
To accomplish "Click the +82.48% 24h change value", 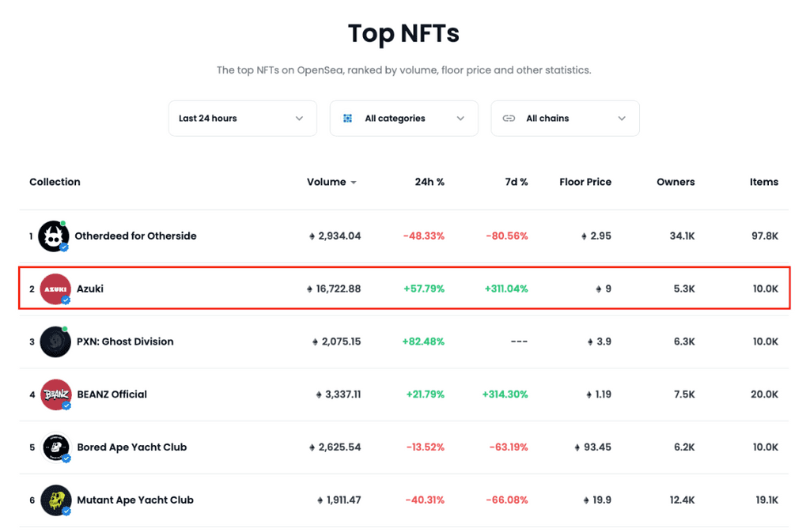I will (423, 341).
